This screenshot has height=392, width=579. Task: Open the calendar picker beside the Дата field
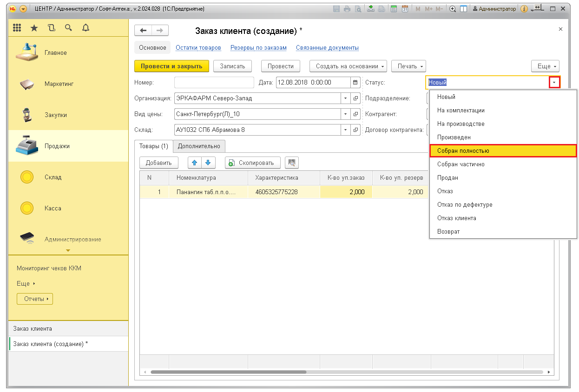point(355,83)
